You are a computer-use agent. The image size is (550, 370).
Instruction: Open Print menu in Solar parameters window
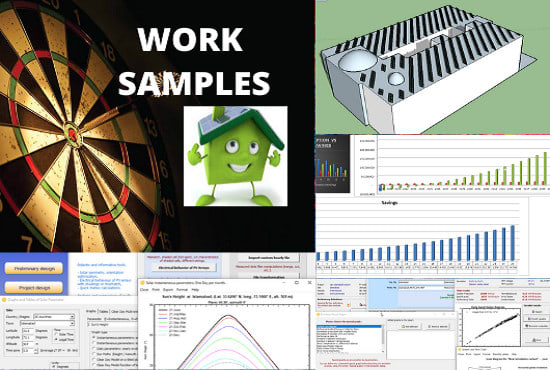pos(156,290)
